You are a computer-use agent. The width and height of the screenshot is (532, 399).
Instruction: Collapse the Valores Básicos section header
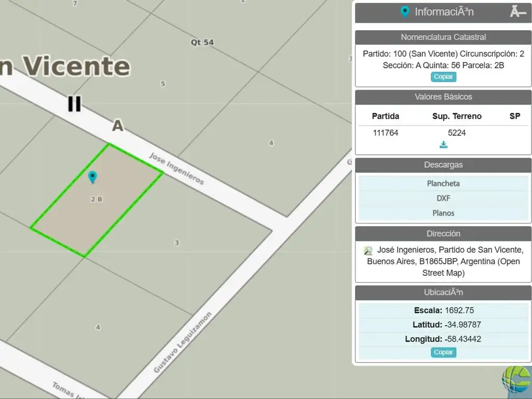tap(443, 97)
